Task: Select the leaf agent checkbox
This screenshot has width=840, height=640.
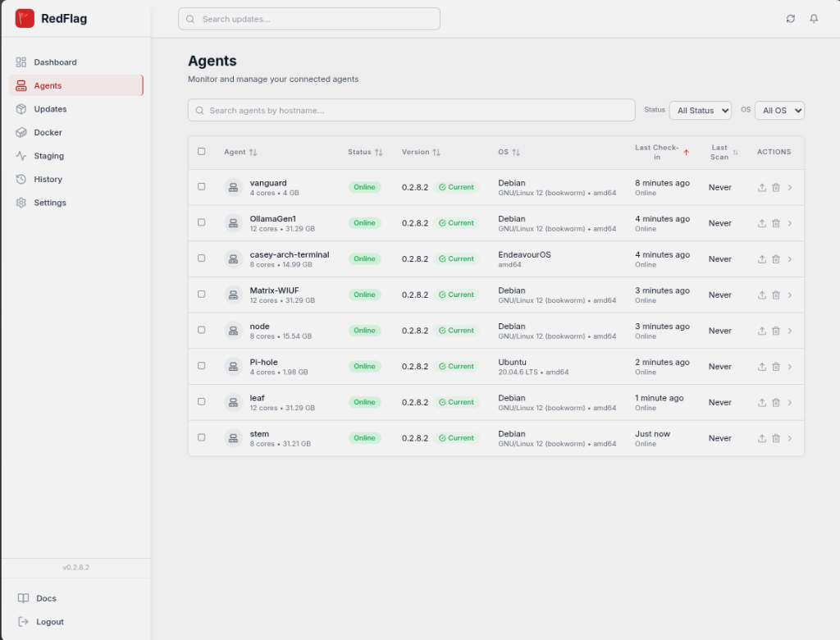Action: point(202,401)
